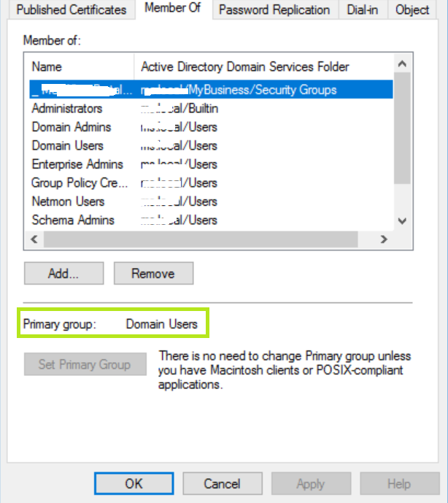Click Cancel to discard changes
Screen dimensions: 448x503
coord(222,483)
